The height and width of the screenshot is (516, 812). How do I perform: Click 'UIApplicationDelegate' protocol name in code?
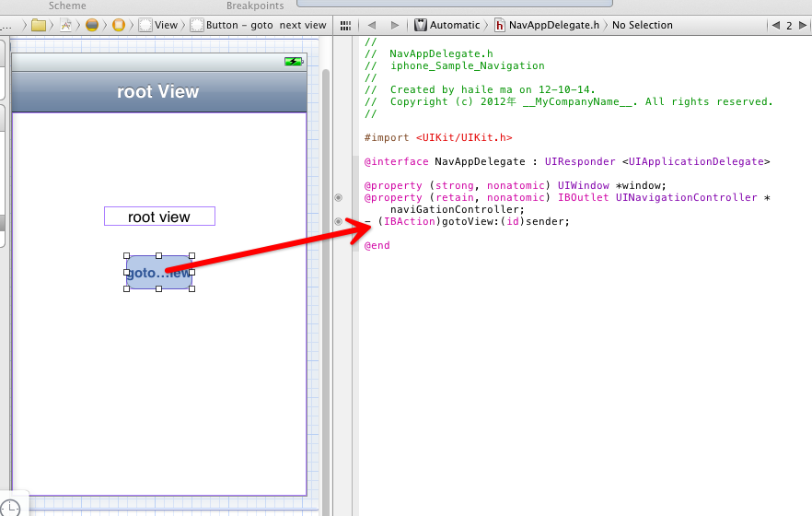coord(696,161)
